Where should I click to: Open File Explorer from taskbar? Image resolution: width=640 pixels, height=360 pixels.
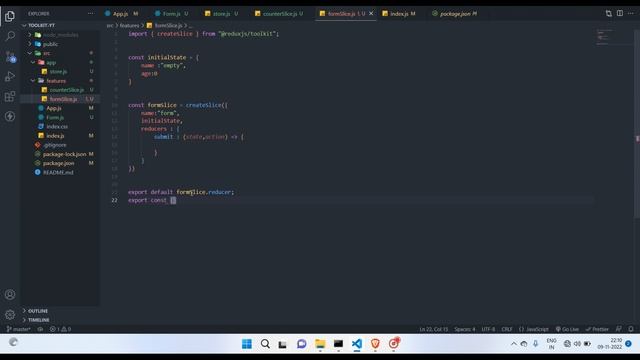pyautogui.click(x=320, y=344)
